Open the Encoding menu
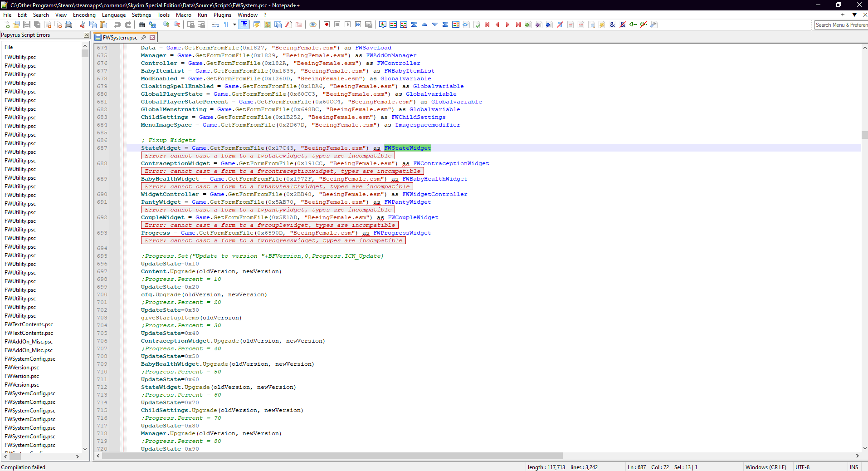This screenshot has width=868, height=471. tap(84, 15)
